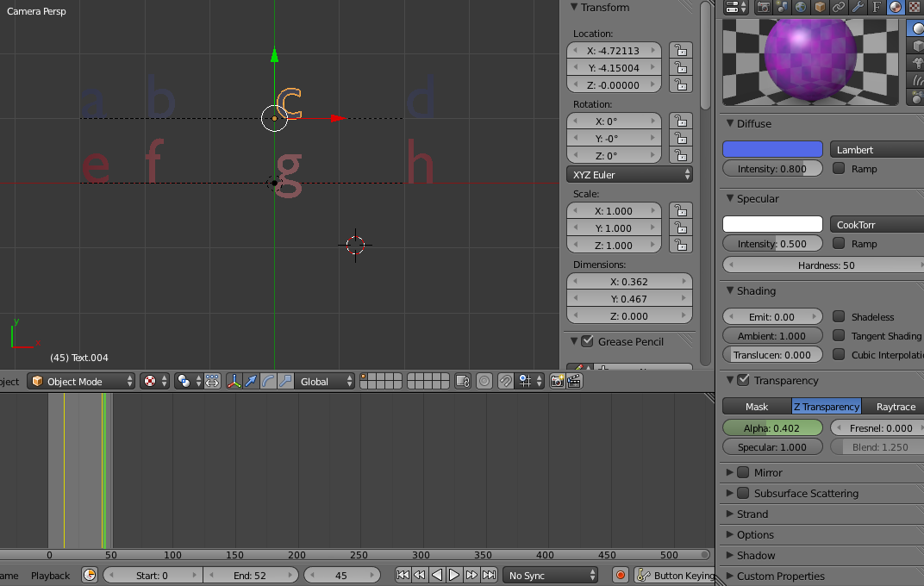Select Mask transparency mode
The image size is (924, 586).
click(x=757, y=407)
